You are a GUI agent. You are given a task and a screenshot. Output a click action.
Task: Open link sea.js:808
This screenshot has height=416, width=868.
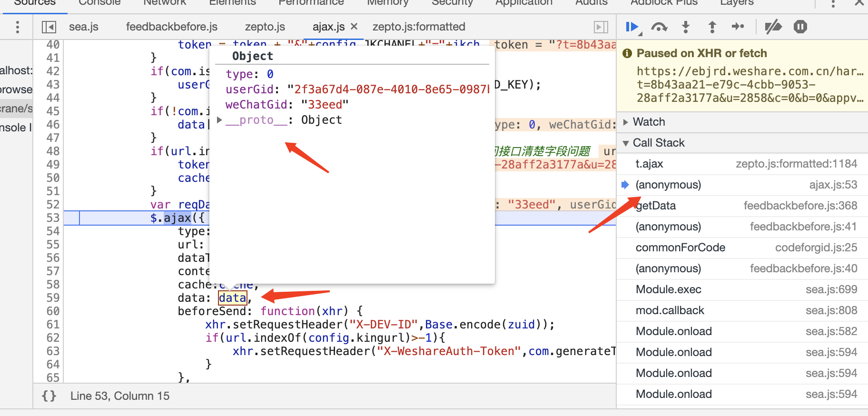(x=831, y=310)
